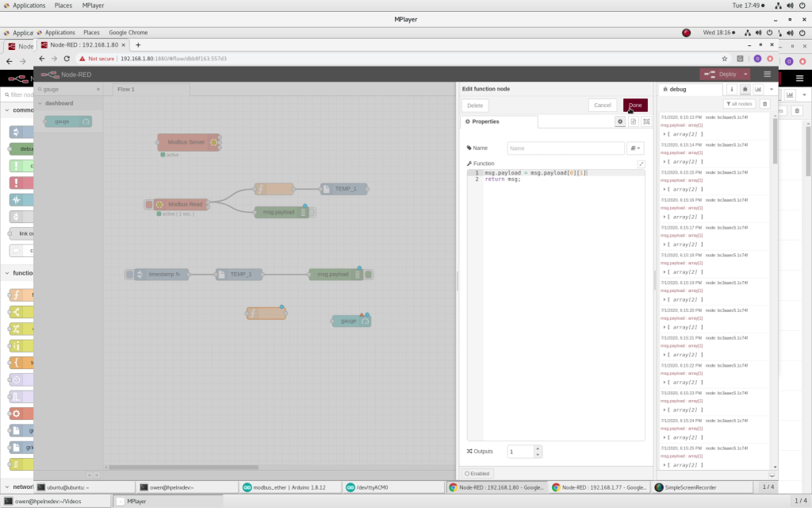
Task: Increase the Outputs count with the up stepper
Action: pos(538,448)
